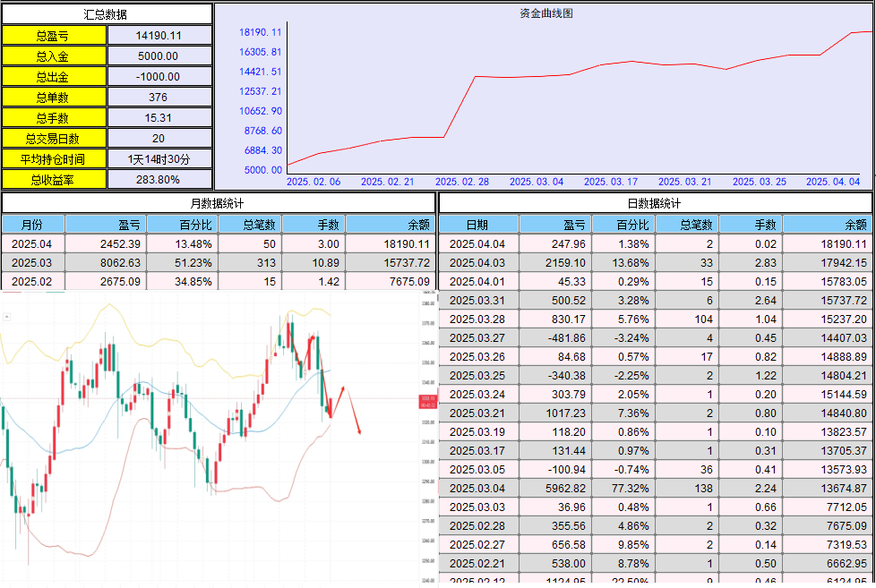Click the 6662.95 balance cell

click(x=828, y=564)
